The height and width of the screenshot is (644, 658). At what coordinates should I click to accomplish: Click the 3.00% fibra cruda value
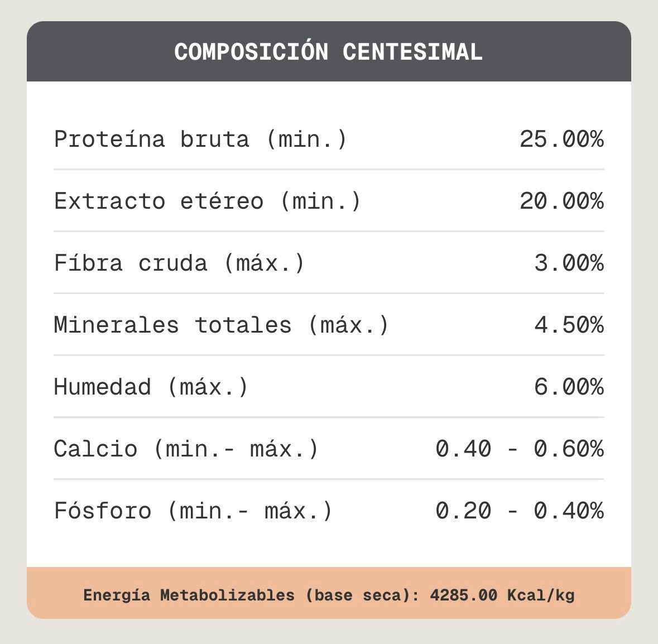click(x=569, y=263)
